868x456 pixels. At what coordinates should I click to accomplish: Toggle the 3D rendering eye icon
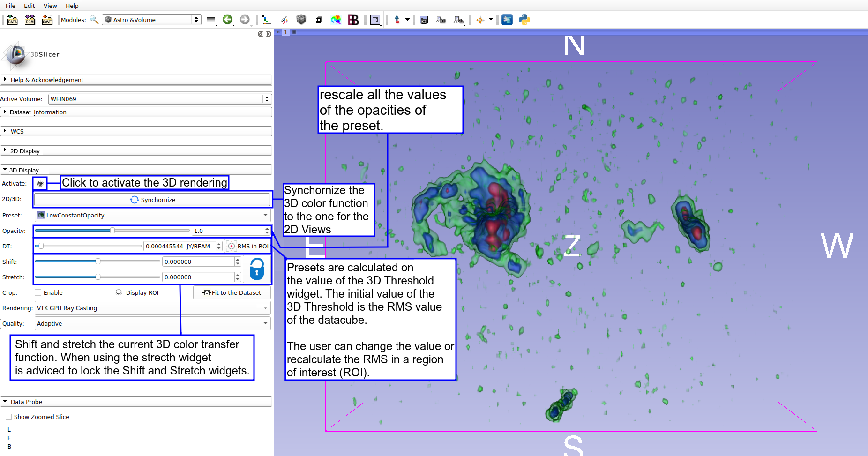(40, 184)
